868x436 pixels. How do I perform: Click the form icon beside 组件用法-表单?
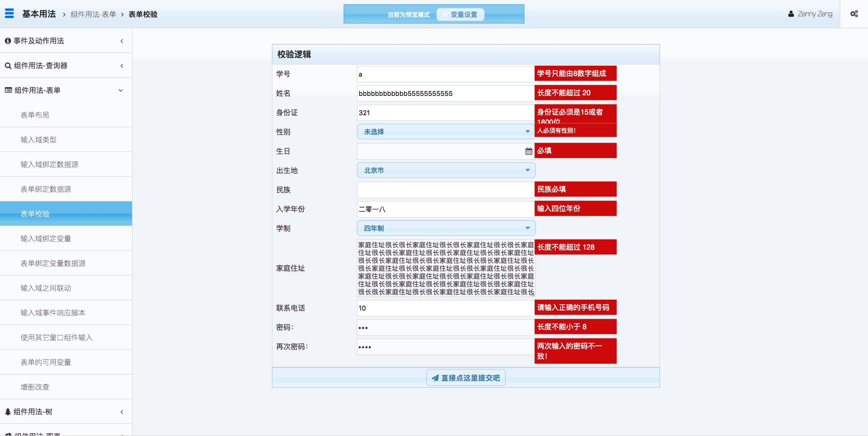(x=8, y=90)
